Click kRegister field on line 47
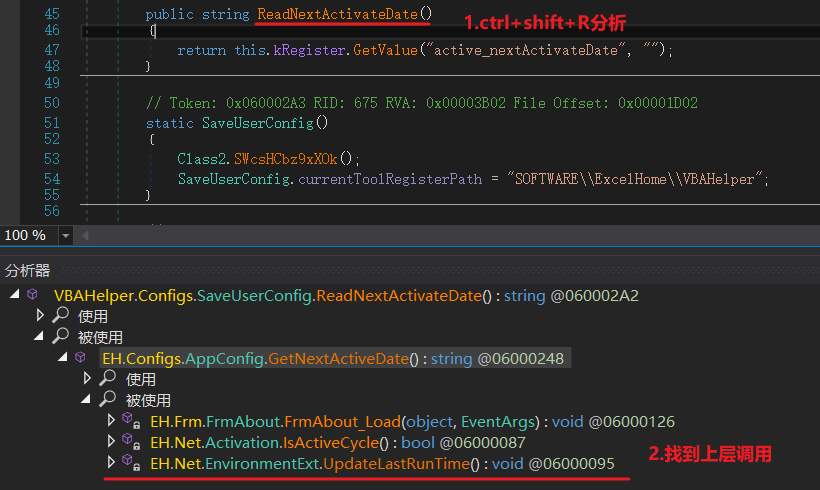 pyautogui.click(x=309, y=50)
